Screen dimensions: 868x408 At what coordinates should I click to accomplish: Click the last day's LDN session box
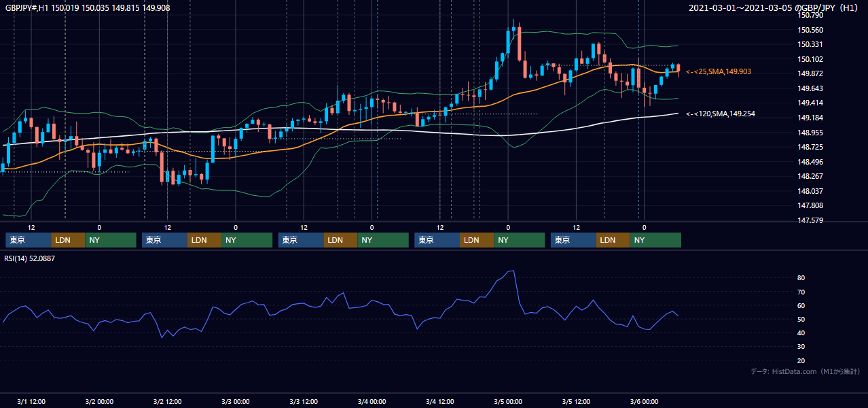click(613, 240)
